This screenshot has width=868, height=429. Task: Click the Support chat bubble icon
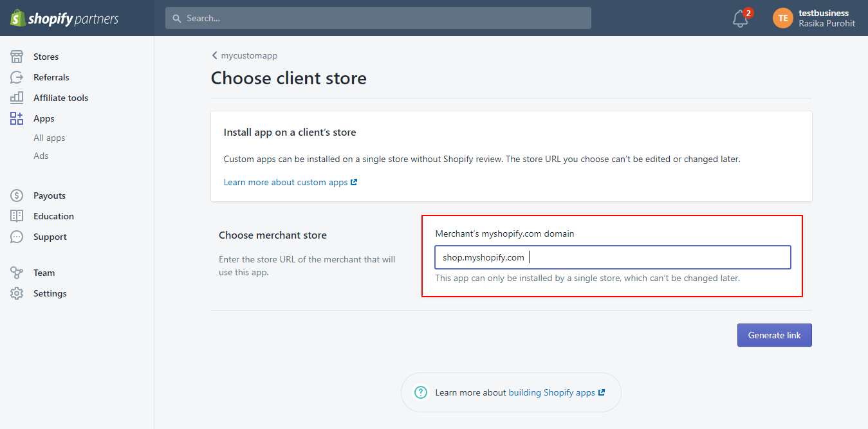point(17,237)
